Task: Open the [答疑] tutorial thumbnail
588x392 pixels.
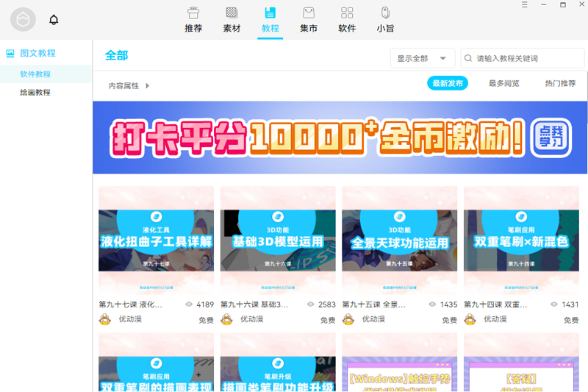Action: (521, 363)
